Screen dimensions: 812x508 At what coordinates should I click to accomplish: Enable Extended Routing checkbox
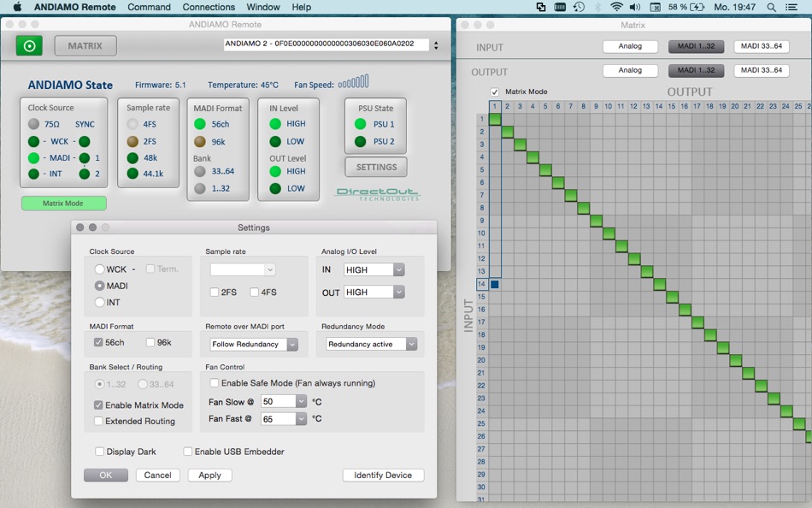(x=98, y=421)
